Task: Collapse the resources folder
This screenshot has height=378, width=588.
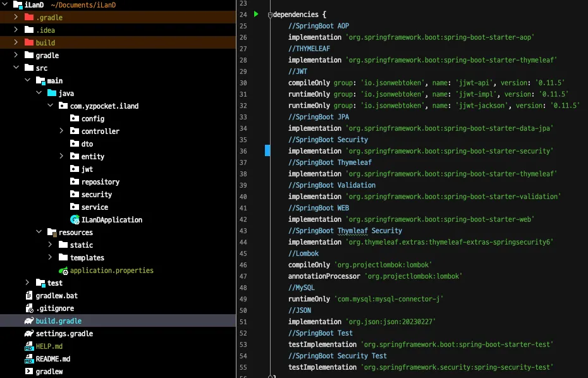Action: (39, 233)
